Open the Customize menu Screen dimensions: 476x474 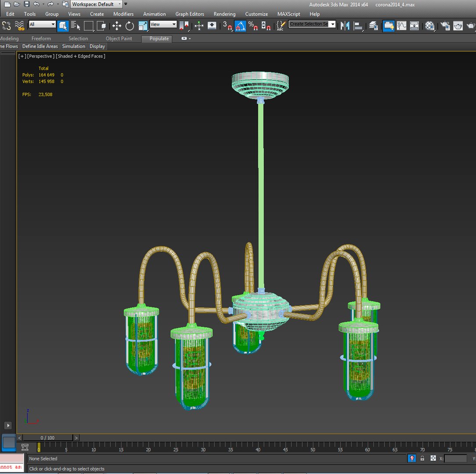(257, 14)
